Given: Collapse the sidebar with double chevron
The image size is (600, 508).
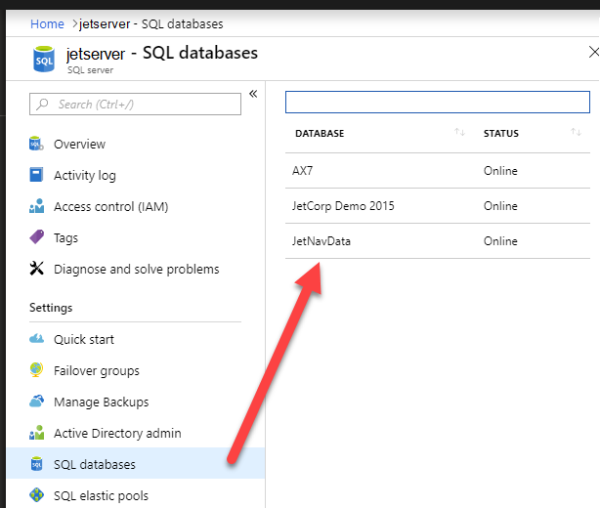Looking at the screenshot, I should [253, 94].
